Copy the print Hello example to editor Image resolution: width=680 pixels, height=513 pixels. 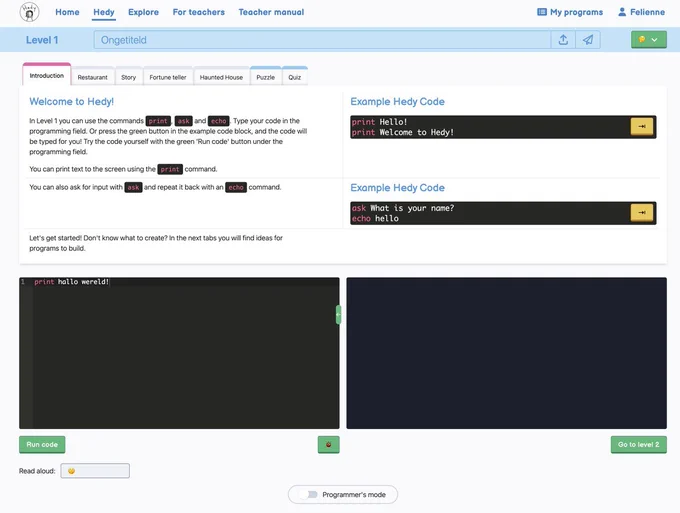tap(641, 127)
